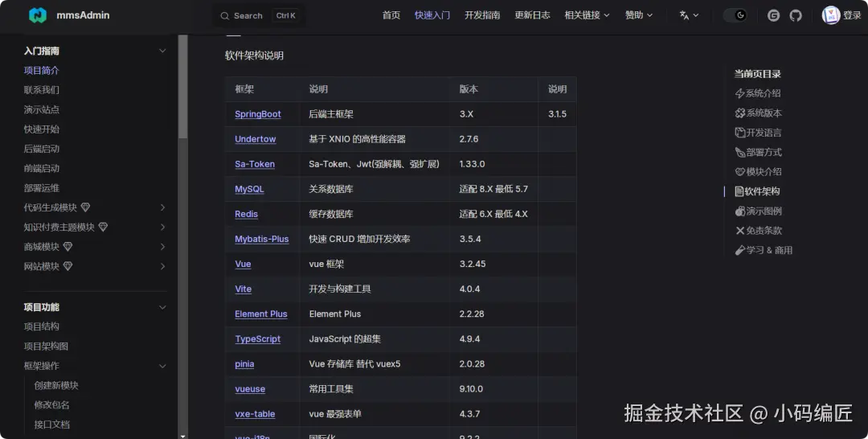Viewport: 868px width, 439px height.
Task: Toggle the dark mode switch
Action: (x=735, y=15)
